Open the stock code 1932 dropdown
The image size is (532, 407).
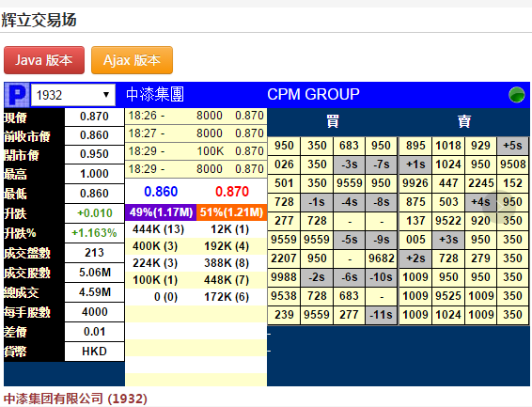[73, 95]
